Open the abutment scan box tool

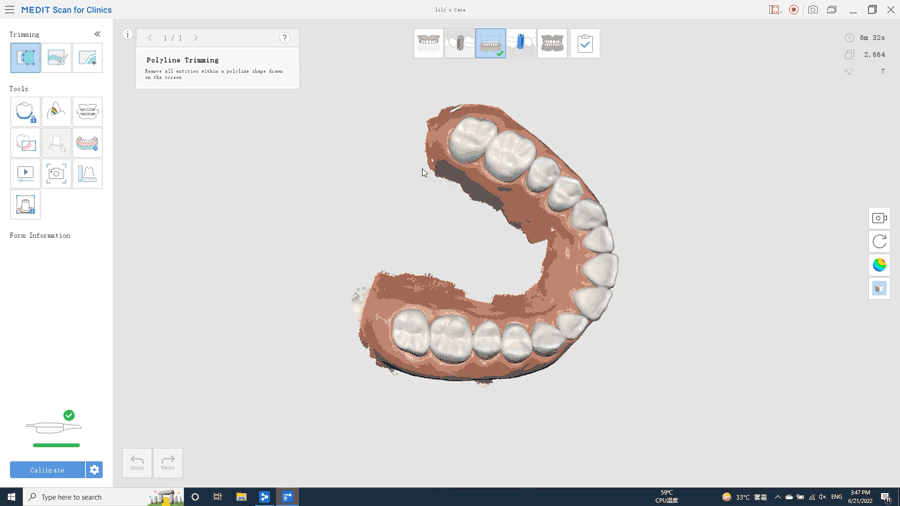pos(25,205)
